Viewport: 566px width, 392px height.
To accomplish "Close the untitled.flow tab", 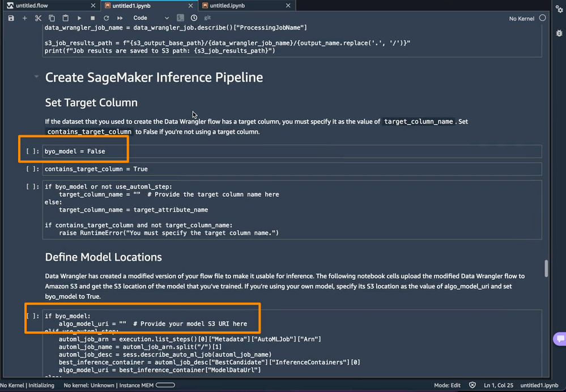I will coord(93,6).
